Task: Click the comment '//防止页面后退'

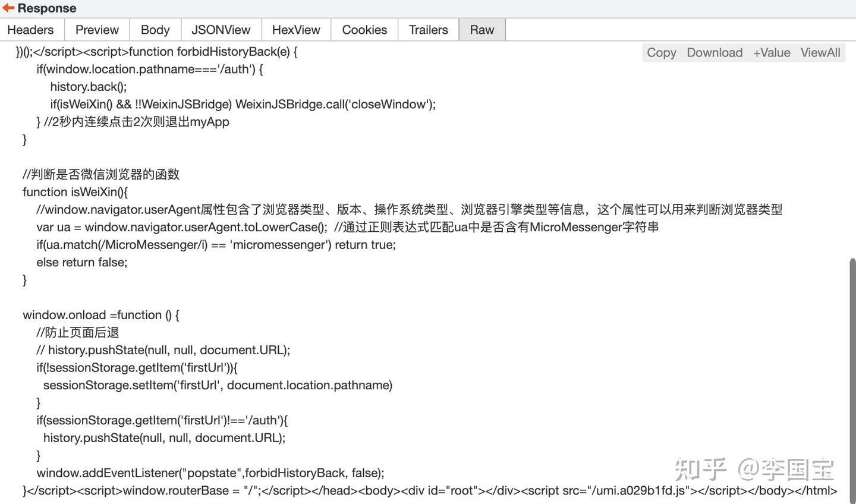Action: click(78, 332)
